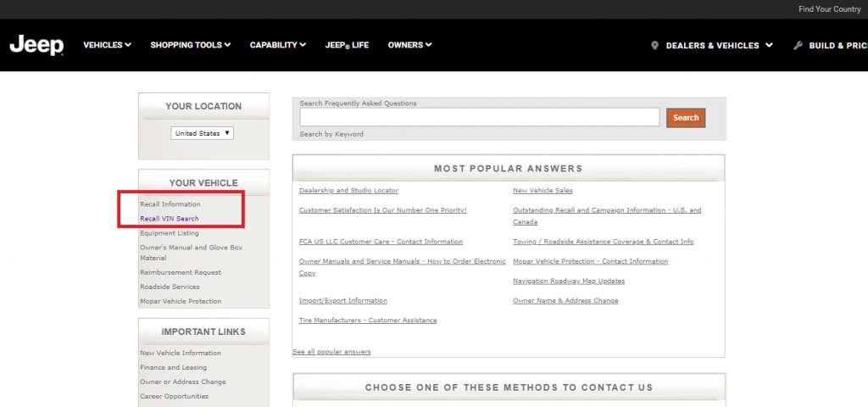Image resolution: width=868 pixels, height=407 pixels.
Task: Click the dealers location pin icon
Action: pos(655,46)
